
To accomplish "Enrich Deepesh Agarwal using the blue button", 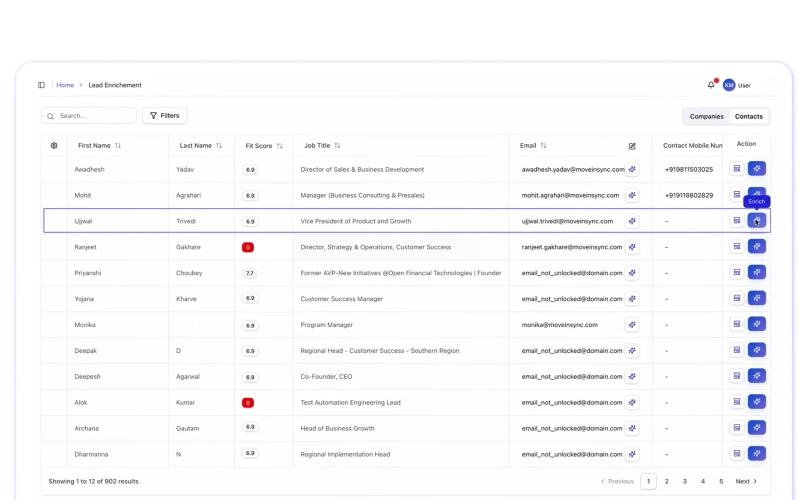I will tap(757, 376).
